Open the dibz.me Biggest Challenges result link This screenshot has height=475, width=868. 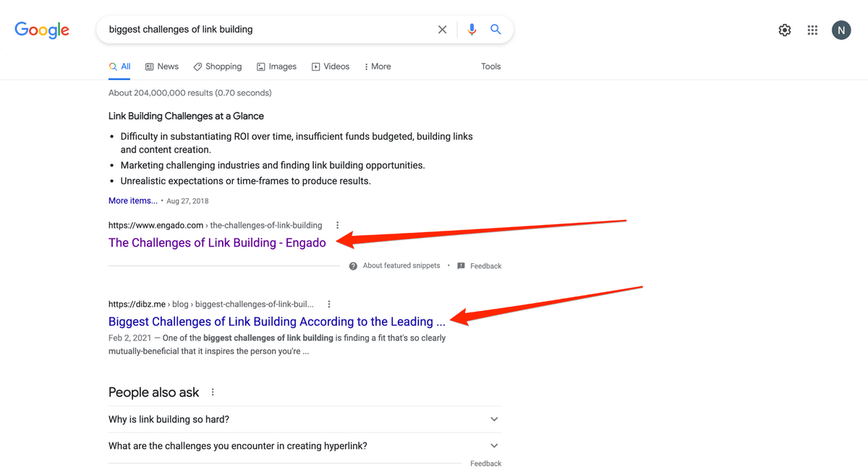point(276,322)
